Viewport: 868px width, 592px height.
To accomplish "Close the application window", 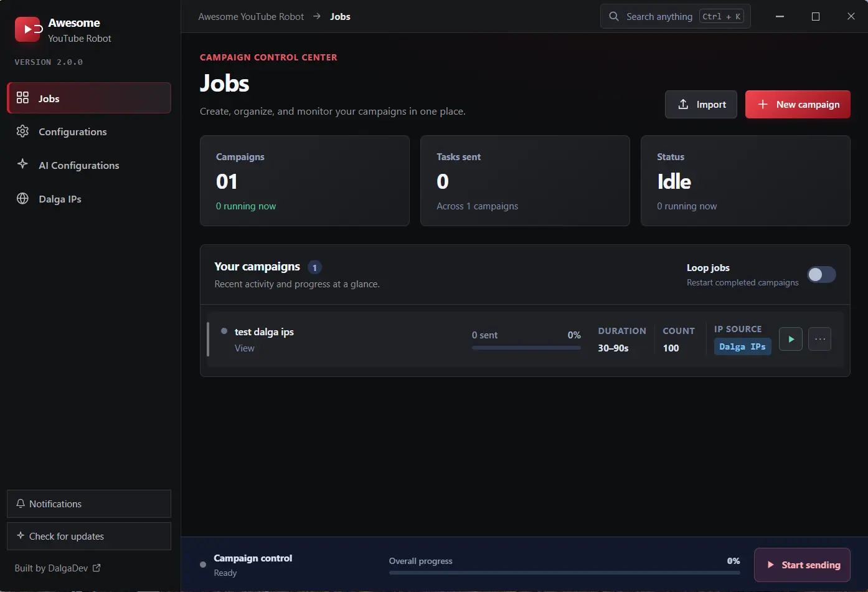I will [x=851, y=16].
